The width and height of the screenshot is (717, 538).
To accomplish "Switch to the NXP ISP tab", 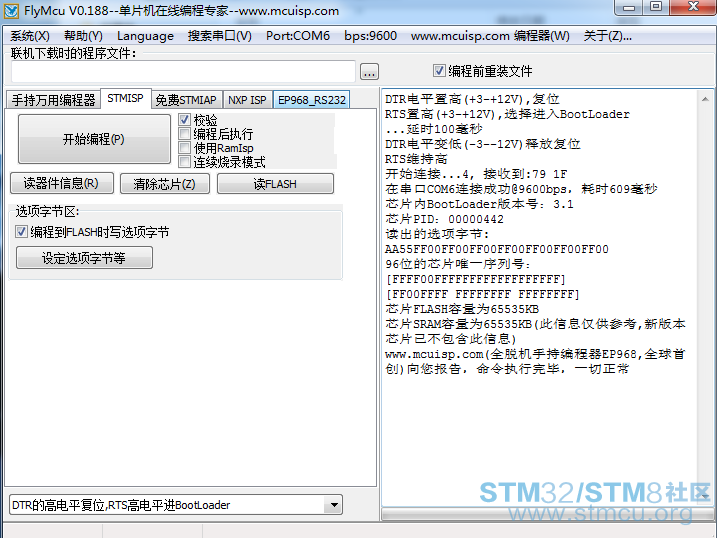I will point(247,100).
